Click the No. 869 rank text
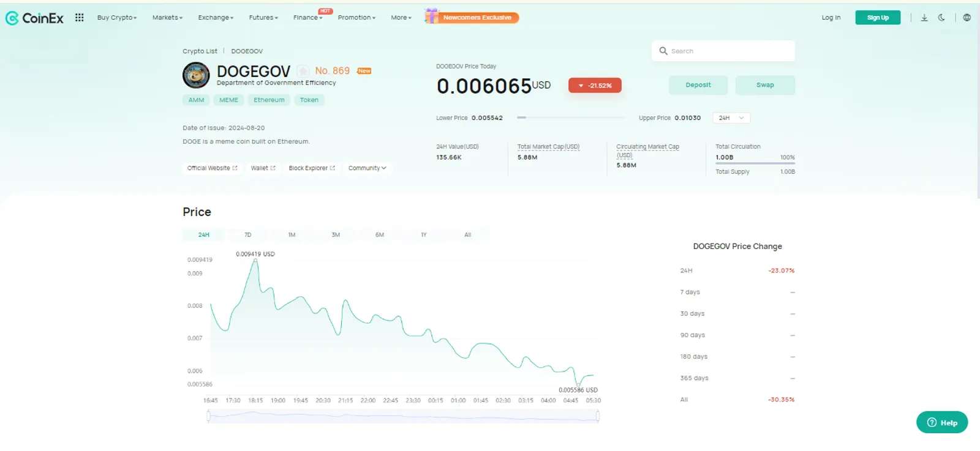Viewport: 980px width, 451px height. click(x=333, y=71)
